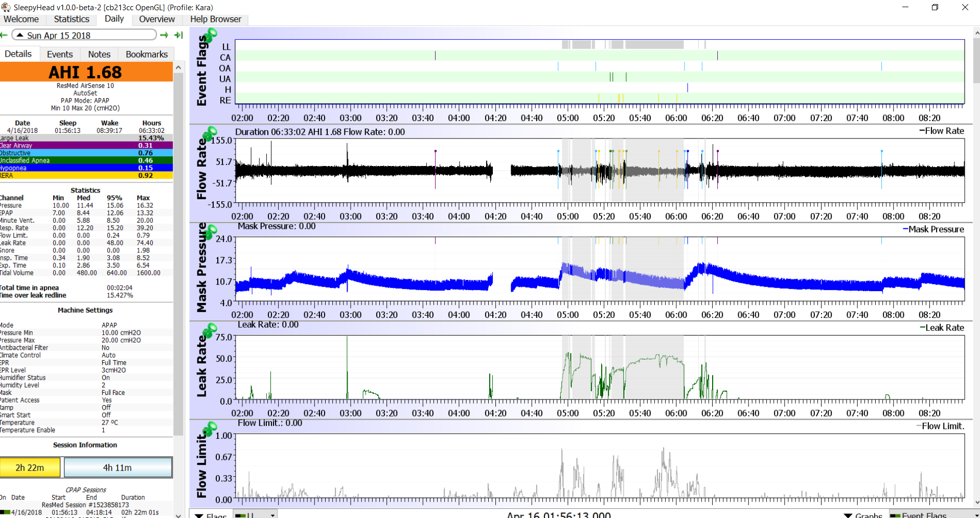Image resolution: width=980 pixels, height=518 pixels.
Task: Click the Pressure Max 20.00 cmH2O setting
Action: click(x=86, y=340)
